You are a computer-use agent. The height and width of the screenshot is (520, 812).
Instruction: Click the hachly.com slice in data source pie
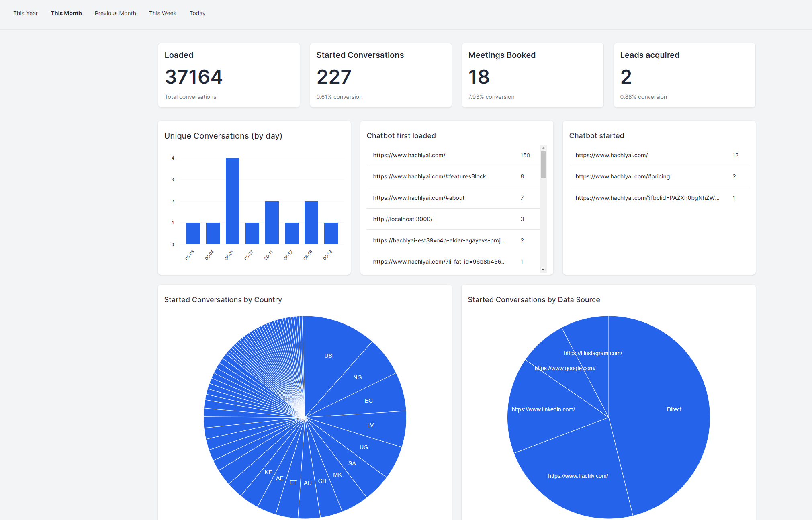point(578,476)
